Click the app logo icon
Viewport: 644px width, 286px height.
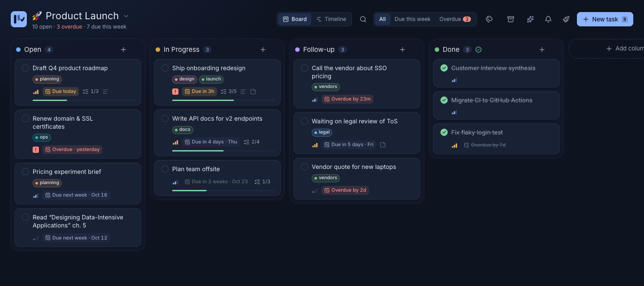19,19
